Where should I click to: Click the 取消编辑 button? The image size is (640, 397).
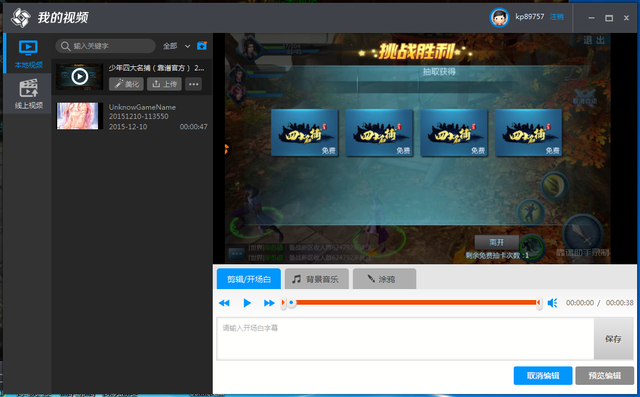click(543, 375)
